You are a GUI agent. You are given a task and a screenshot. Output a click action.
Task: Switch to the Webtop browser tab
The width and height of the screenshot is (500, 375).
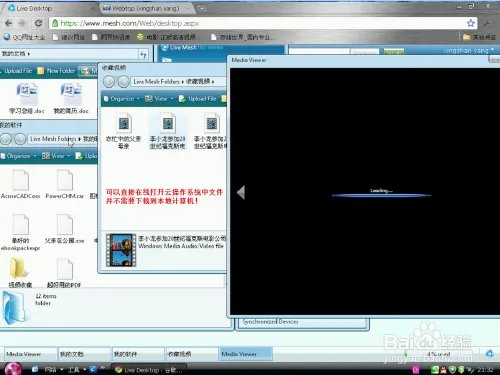146,8
